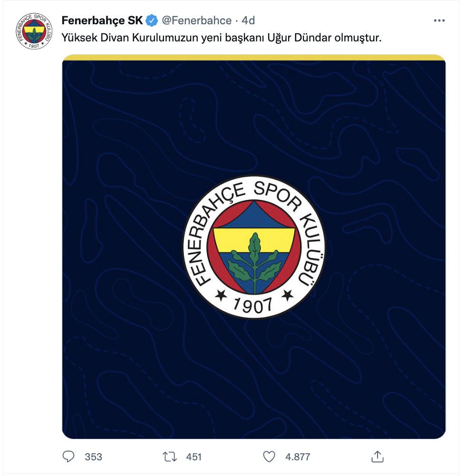Click the blue verified badge
This screenshot has height=476, width=466.
(152, 20)
